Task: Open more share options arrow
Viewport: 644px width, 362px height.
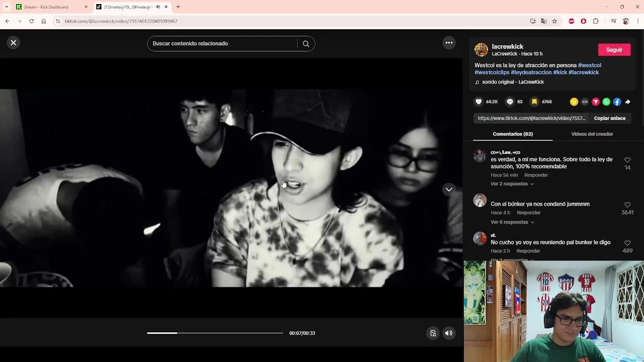Action: pos(627,102)
